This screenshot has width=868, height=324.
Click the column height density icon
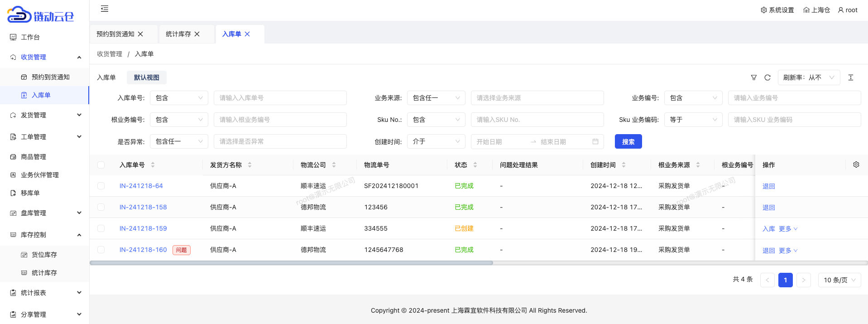[851, 77]
